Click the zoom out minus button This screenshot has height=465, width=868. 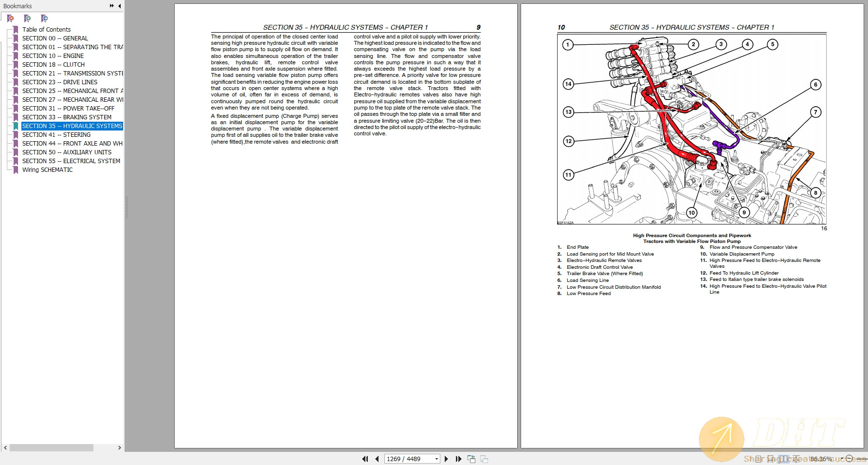point(850,459)
